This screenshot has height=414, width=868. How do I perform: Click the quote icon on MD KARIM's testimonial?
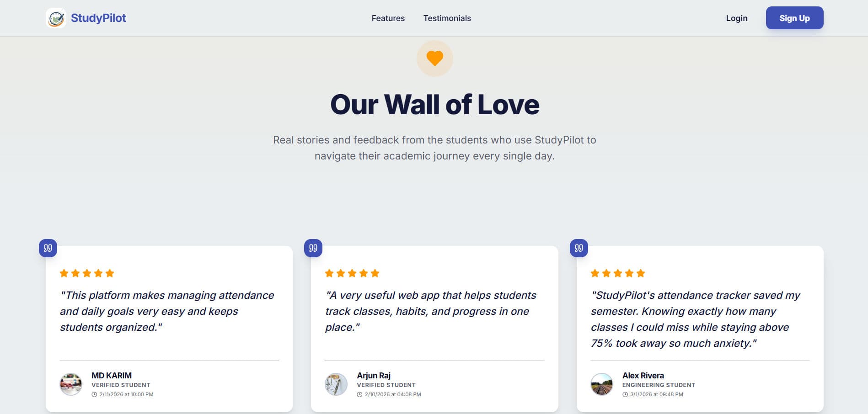tap(48, 248)
